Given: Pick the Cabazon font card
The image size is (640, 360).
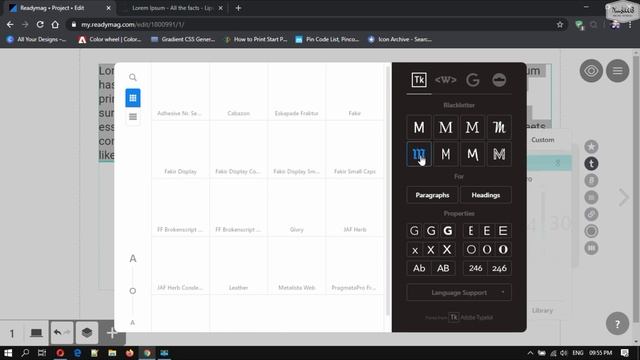Looking at the screenshot, I should (x=238, y=91).
